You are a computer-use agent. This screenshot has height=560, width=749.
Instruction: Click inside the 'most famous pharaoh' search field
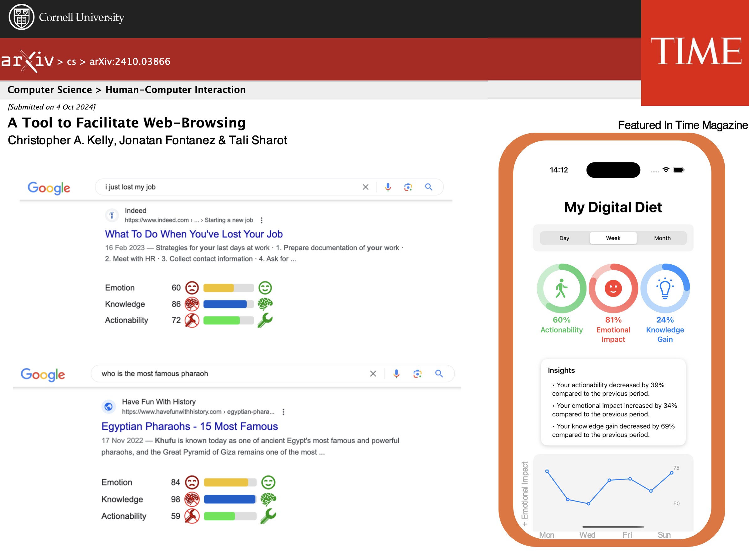point(273,374)
